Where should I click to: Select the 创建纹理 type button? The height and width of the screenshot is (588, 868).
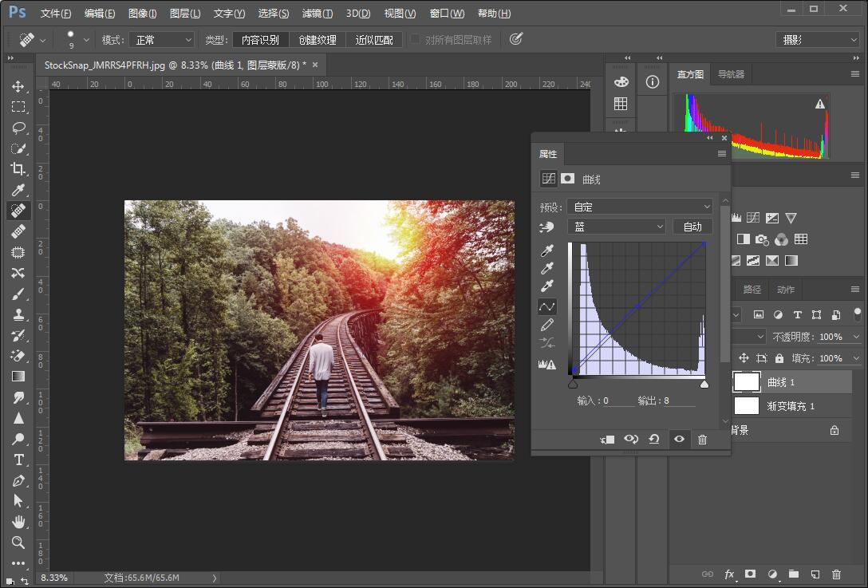point(318,40)
